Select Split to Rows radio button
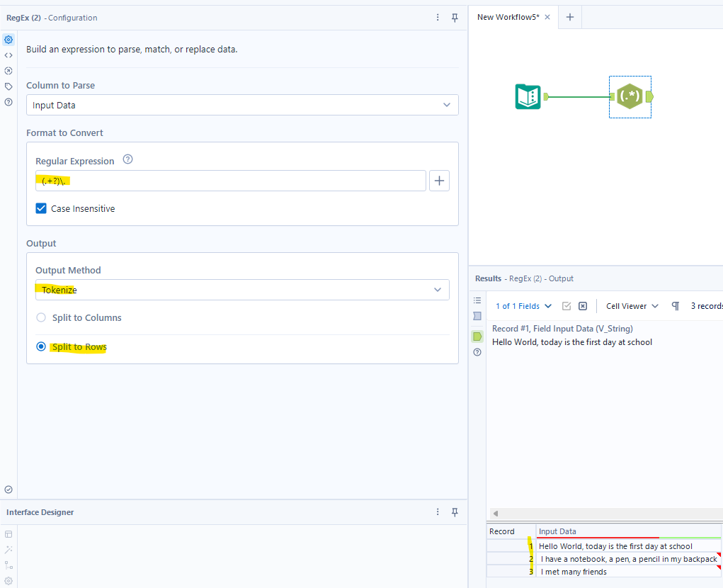Screen dimensions: 723x588 41,347
